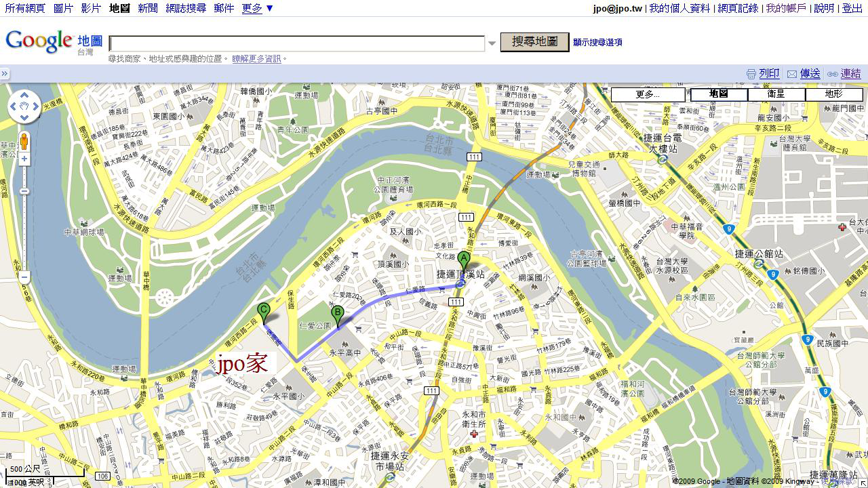Click the 仁愛公園 park label
Image resolution: width=868 pixels, height=488 pixels.
pyautogui.click(x=317, y=326)
